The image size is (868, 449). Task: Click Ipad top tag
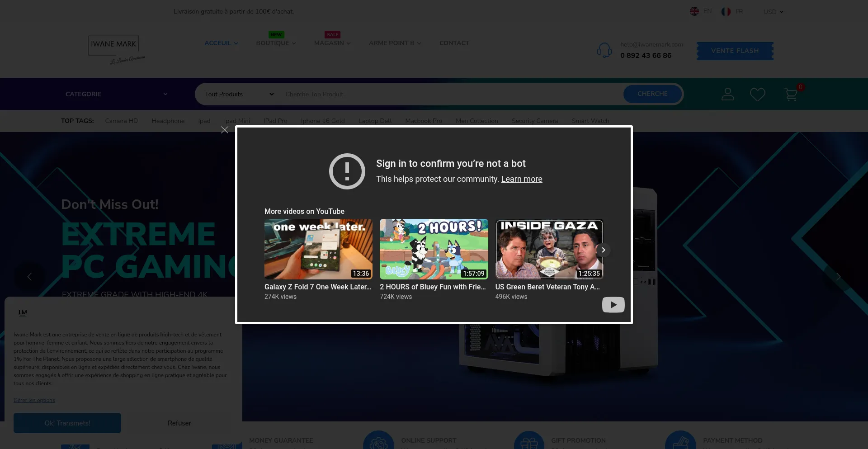(204, 121)
